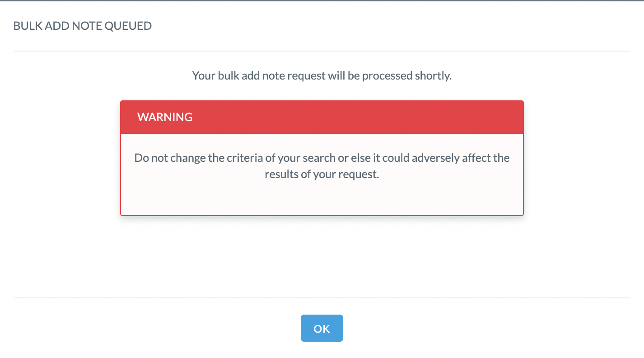Click the word 'shortly.' in the message
The width and height of the screenshot is (644, 358).
coord(433,75)
